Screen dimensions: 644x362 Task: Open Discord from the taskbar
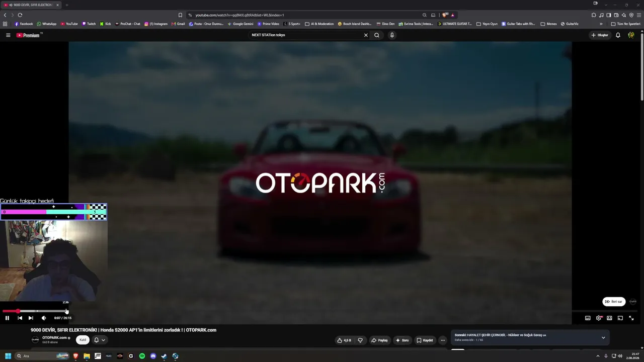153,356
